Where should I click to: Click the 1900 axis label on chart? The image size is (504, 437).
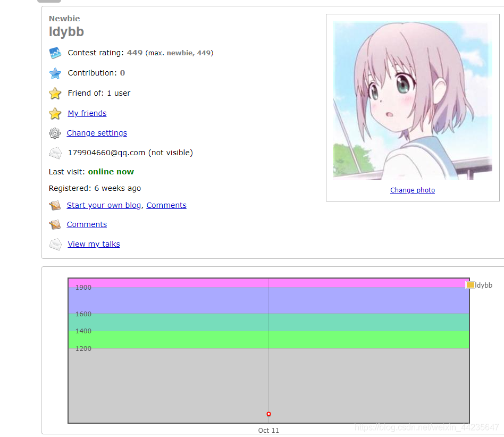pos(83,288)
